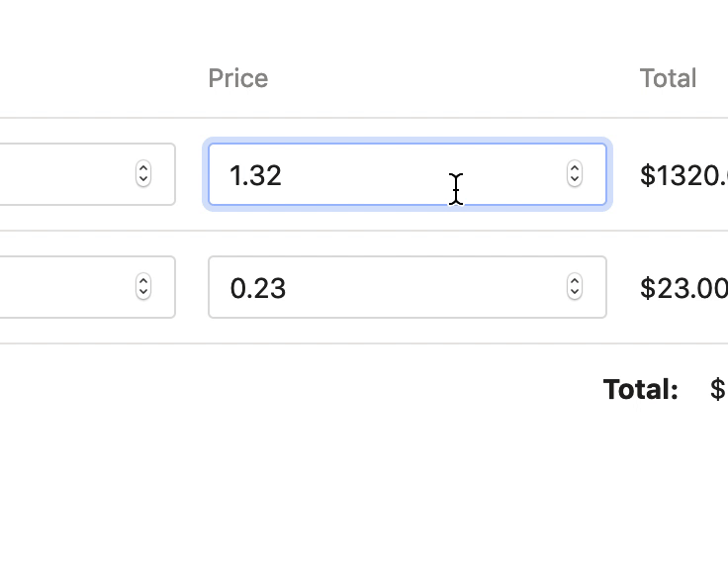Increase the 0.23 price using its up arrow
The width and height of the screenshot is (728, 588).
(575, 282)
